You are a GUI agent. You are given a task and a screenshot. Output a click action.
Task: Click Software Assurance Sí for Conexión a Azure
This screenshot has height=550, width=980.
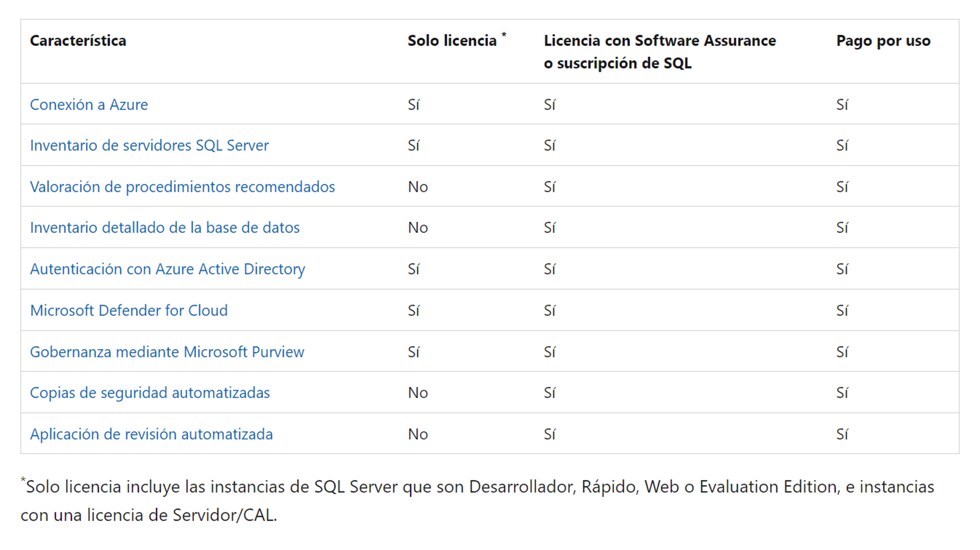(x=550, y=104)
